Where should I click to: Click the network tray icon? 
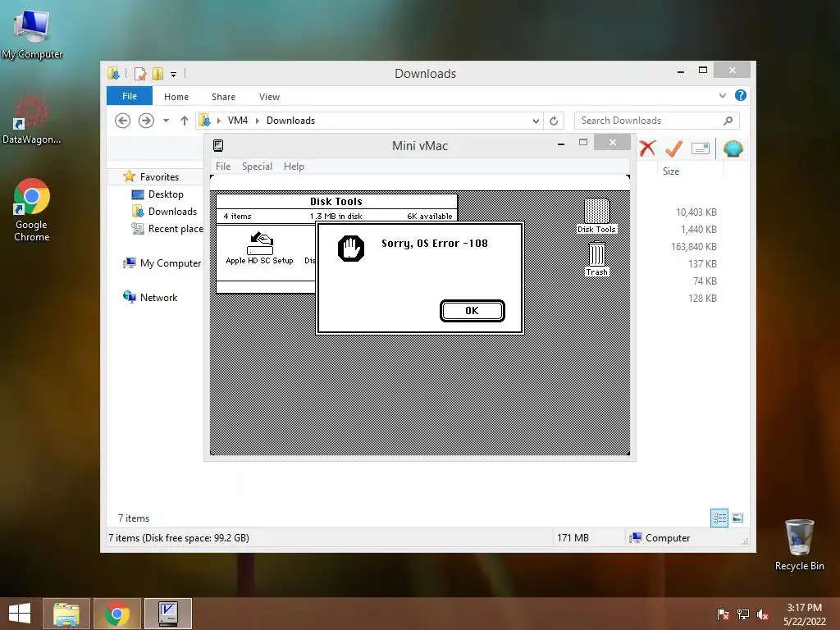coord(743,614)
